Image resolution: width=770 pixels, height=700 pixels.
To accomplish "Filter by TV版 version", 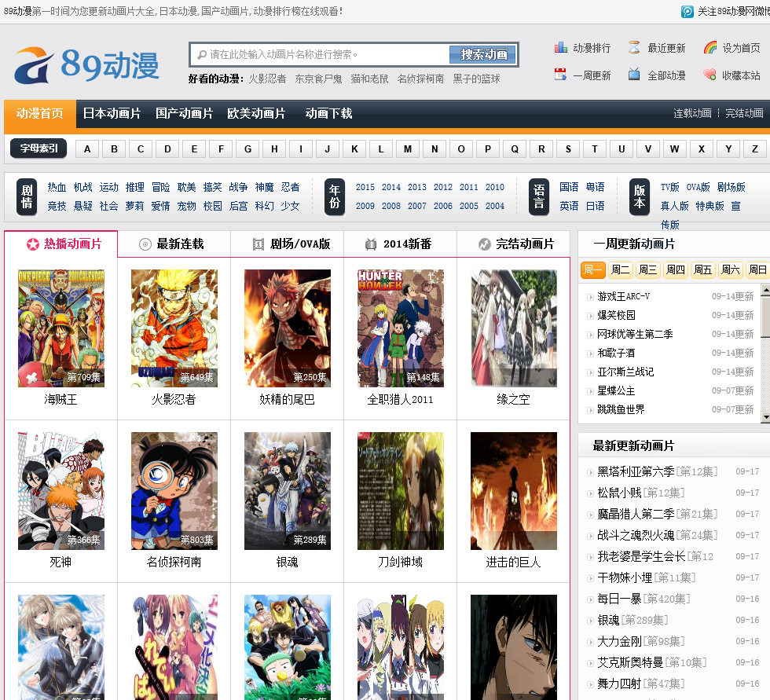I will pyautogui.click(x=669, y=187).
